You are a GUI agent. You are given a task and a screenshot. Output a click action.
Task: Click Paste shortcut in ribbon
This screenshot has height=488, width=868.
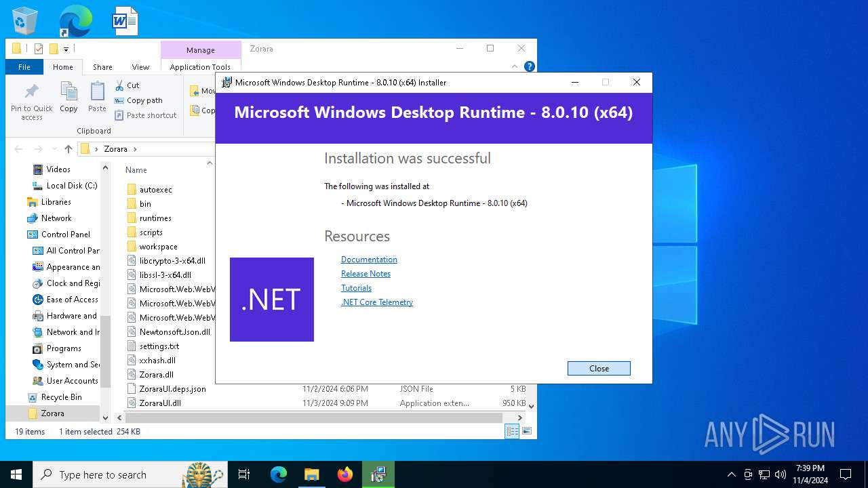145,115
